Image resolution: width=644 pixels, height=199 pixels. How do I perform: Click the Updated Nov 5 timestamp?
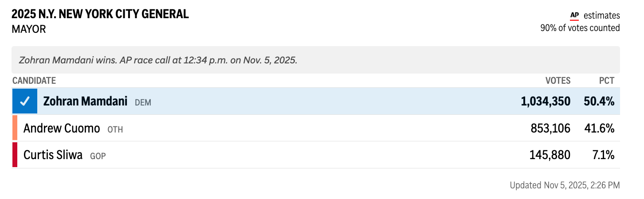tap(565, 185)
